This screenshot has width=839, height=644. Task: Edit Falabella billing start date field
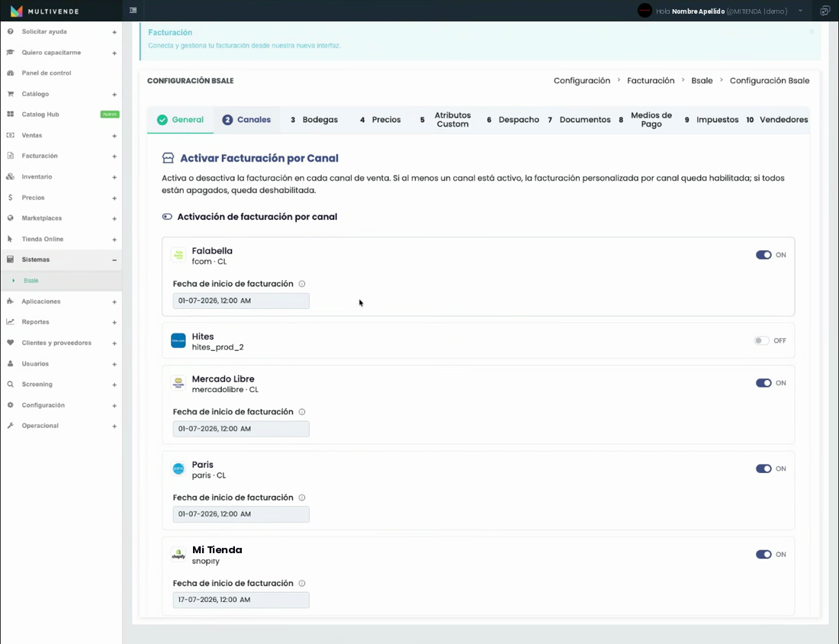tap(241, 301)
